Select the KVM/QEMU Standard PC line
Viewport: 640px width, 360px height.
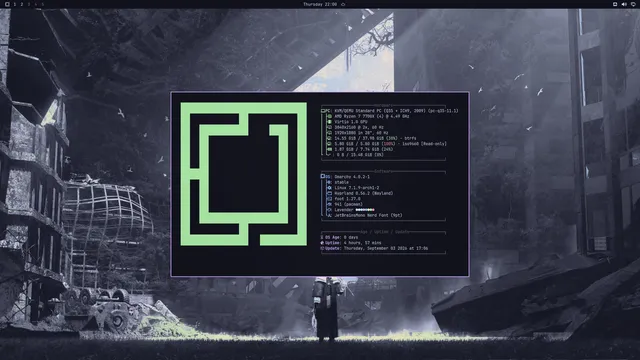396,111
